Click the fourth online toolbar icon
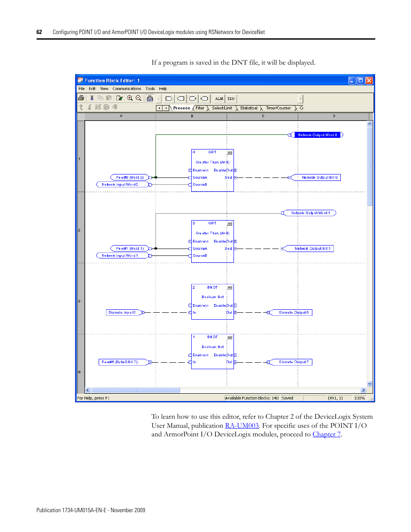Image resolution: width=411 pixels, height=532 pixels. pos(106,107)
